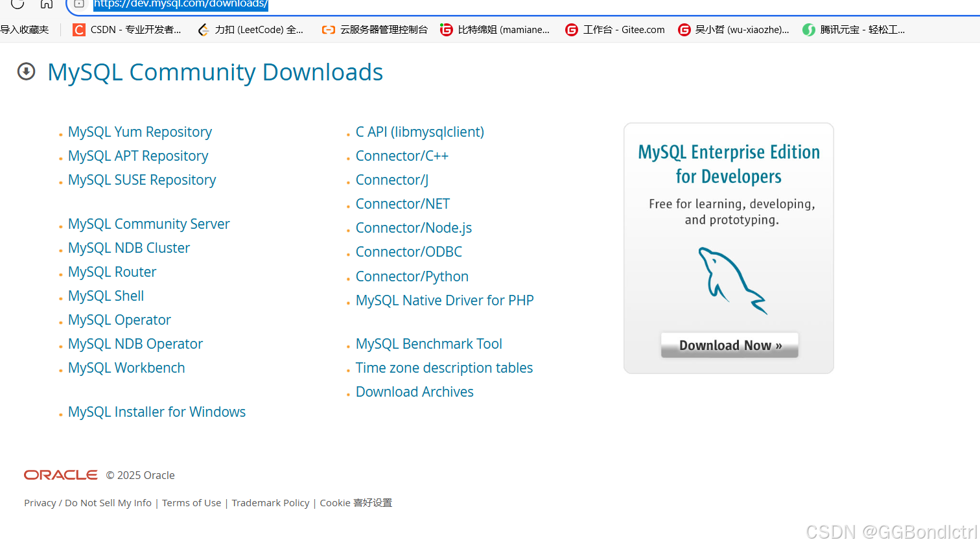
Task: Open MySQL Benchmark Tool link
Action: click(x=429, y=344)
